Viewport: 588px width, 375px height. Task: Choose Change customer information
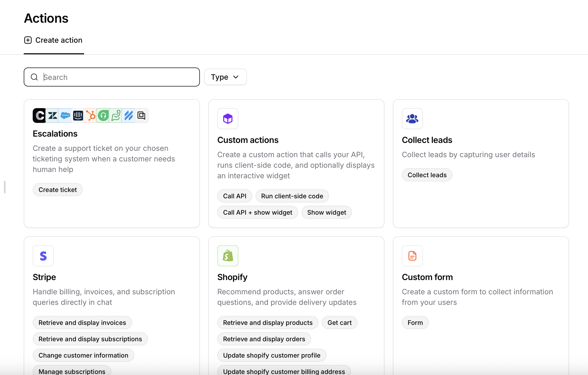click(83, 355)
